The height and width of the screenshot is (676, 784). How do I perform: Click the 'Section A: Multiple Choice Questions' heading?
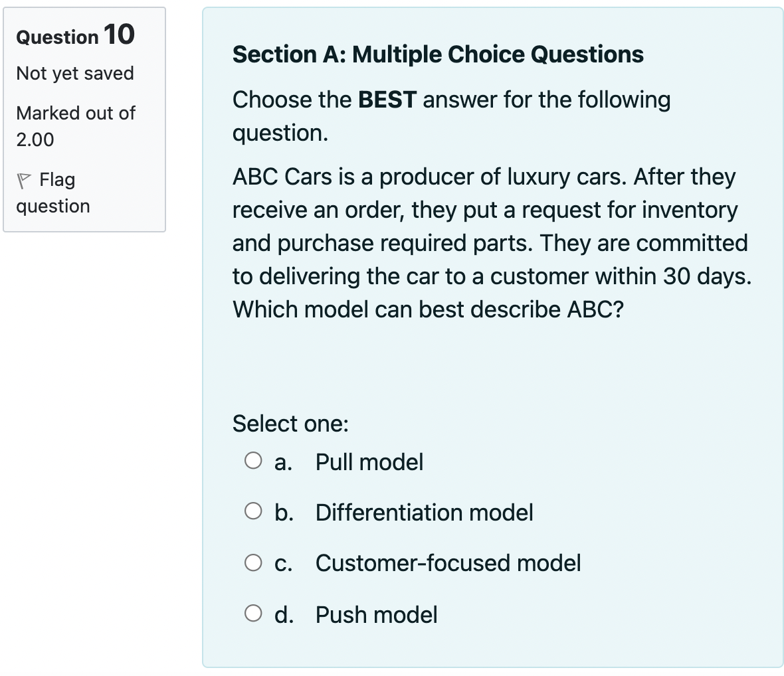438,54
